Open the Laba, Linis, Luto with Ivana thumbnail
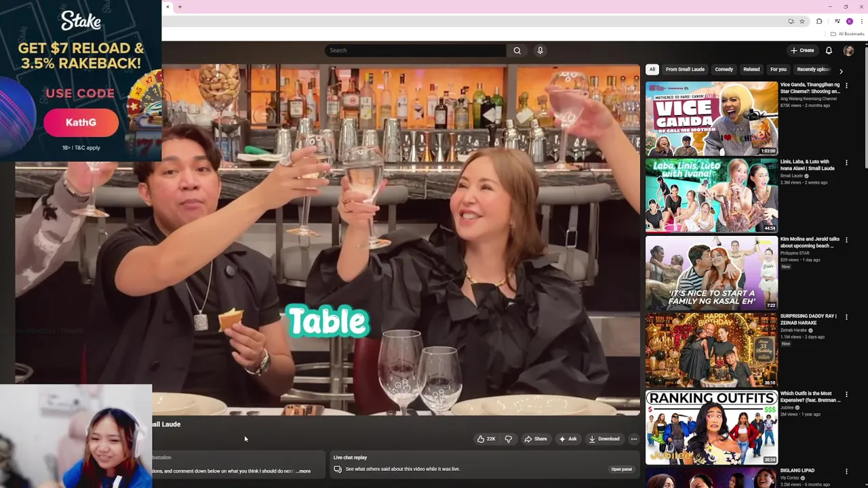This screenshot has height=488, width=868. (711, 195)
